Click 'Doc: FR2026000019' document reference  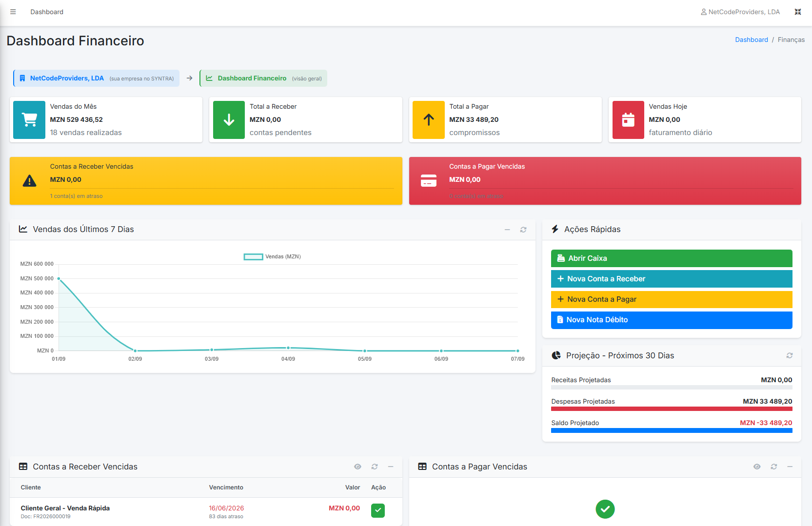click(x=45, y=517)
